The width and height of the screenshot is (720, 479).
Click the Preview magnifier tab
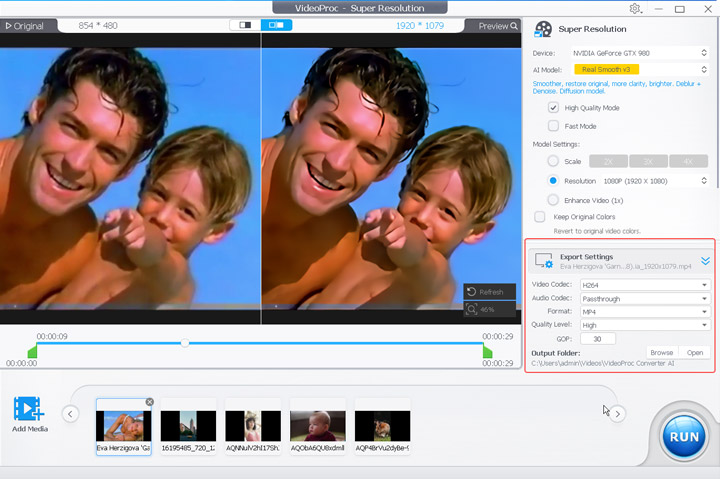click(498, 26)
